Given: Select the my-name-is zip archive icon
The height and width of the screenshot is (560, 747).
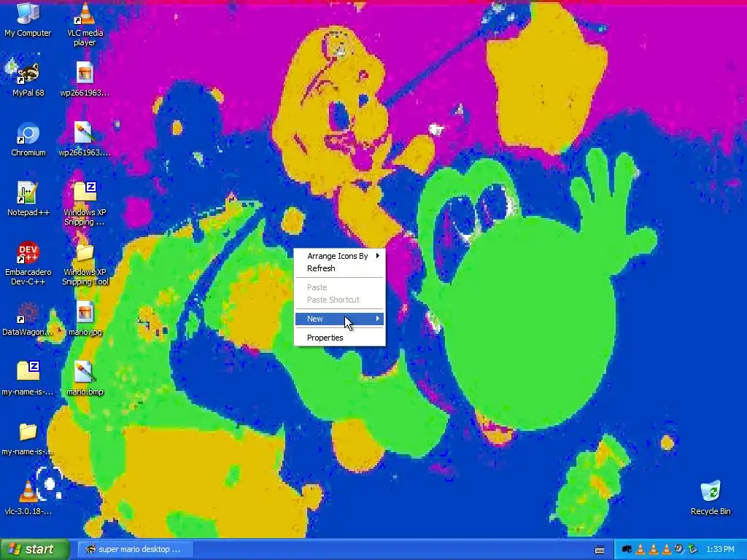Looking at the screenshot, I should coord(28,378).
